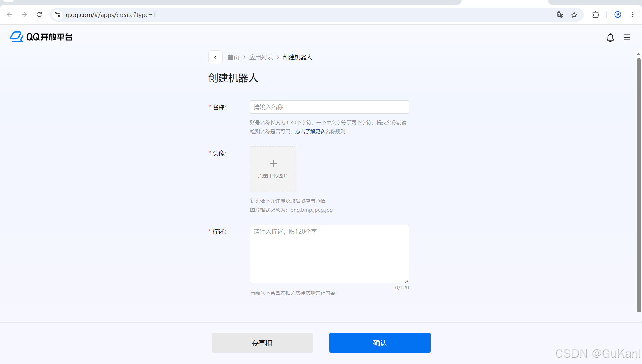Click the back chevron above the page title
Screen dimensions: 642x364
coord(215,57)
